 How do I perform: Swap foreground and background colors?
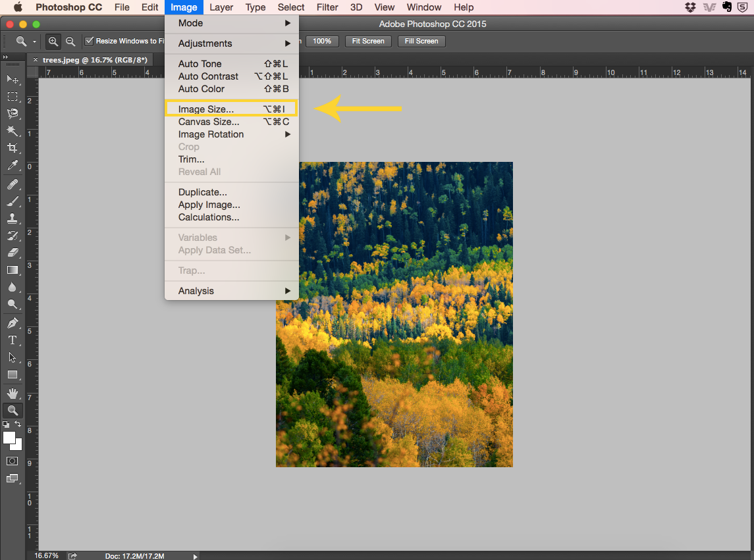coord(18,424)
